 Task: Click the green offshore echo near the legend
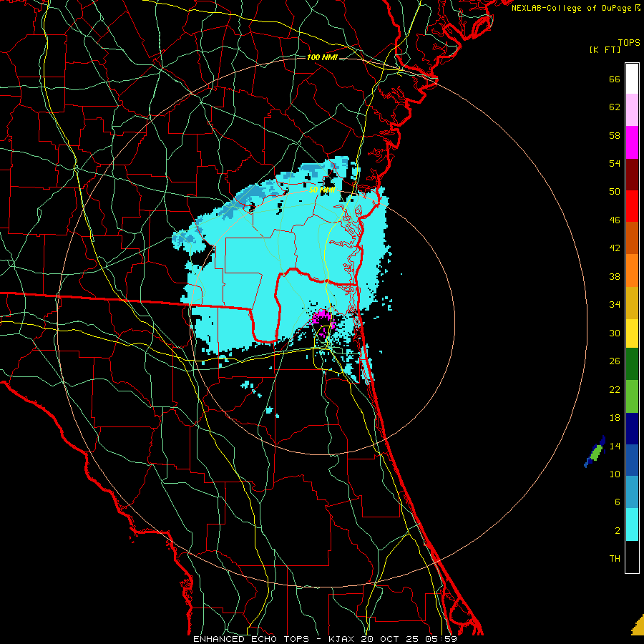595,453
